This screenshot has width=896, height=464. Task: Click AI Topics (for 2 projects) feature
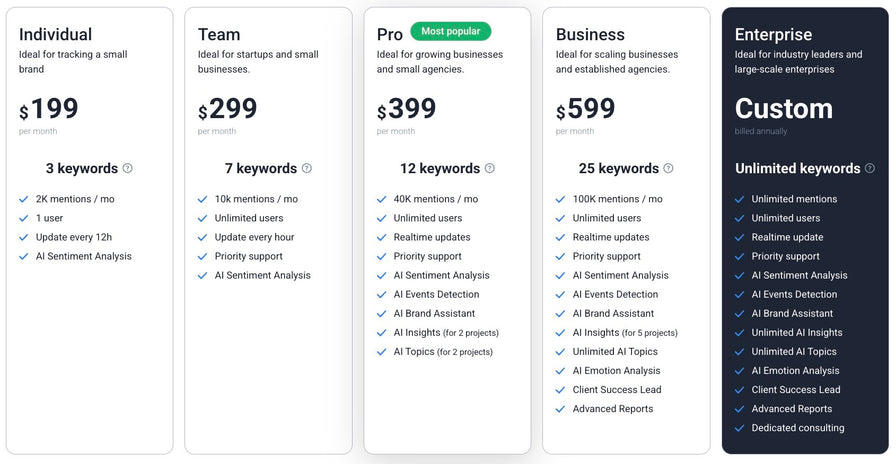tap(443, 352)
